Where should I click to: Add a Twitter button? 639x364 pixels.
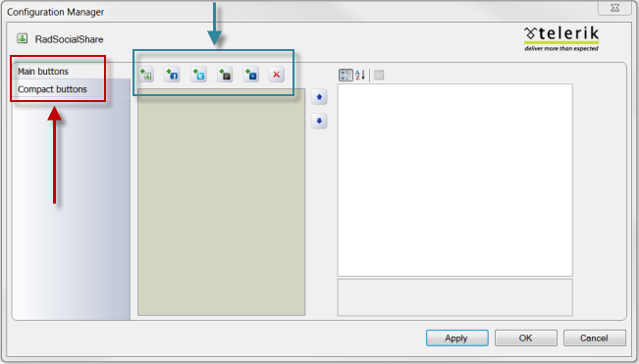point(198,75)
